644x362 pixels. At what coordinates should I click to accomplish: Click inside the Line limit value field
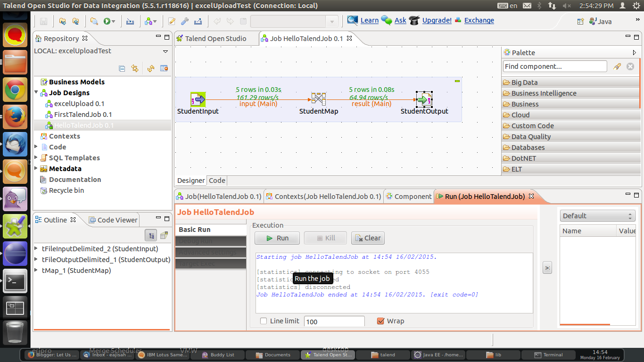pos(334,321)
